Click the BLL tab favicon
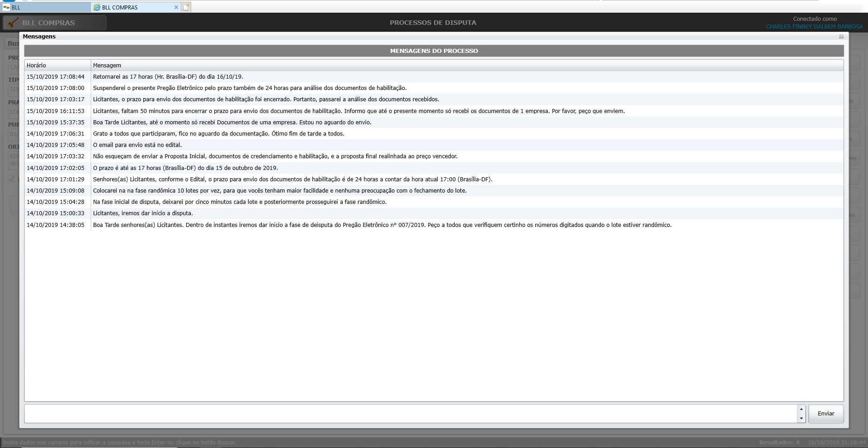868x448 pixels. pos(6,7)
